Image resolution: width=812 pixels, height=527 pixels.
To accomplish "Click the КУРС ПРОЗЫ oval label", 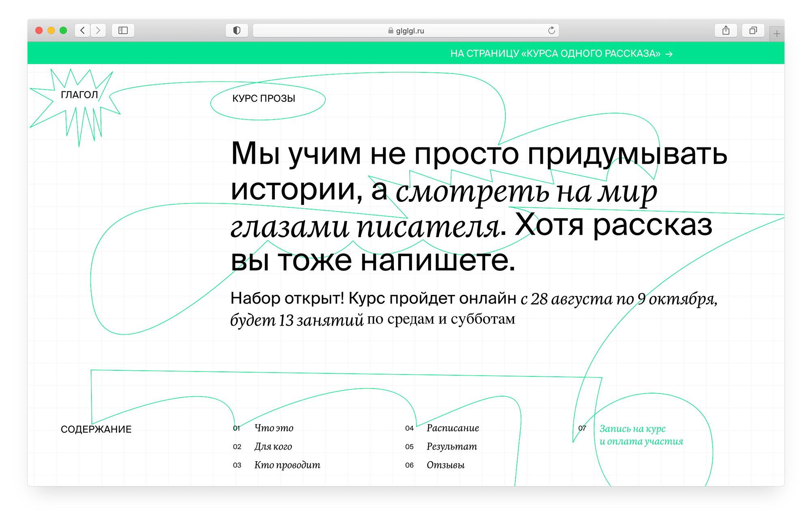I will click(x=264, y=99).
